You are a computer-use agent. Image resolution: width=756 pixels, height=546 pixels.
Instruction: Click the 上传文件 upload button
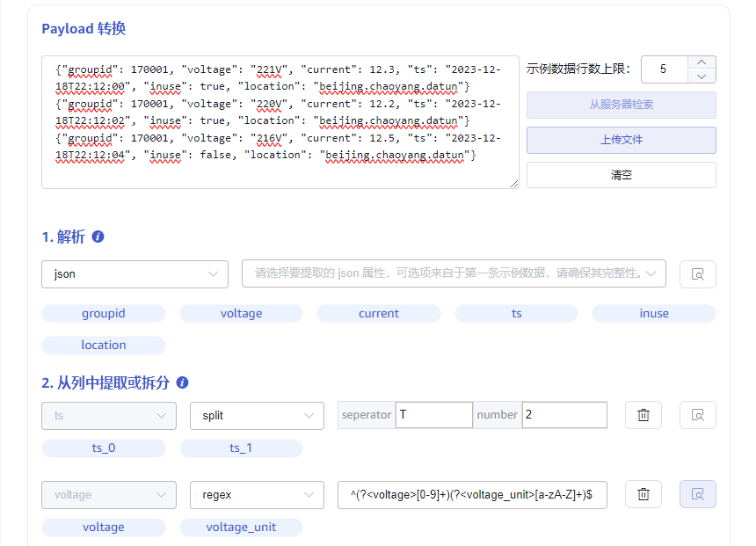[621, 140]
